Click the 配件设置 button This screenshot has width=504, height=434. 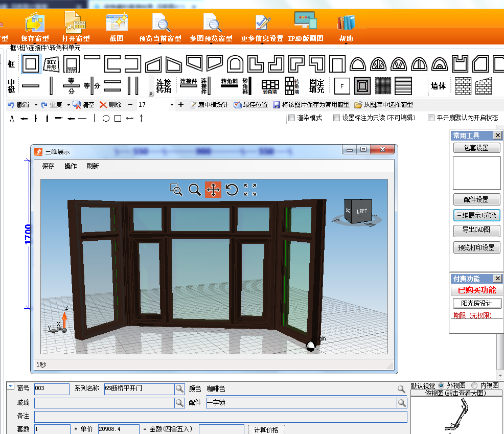point(476,200)
